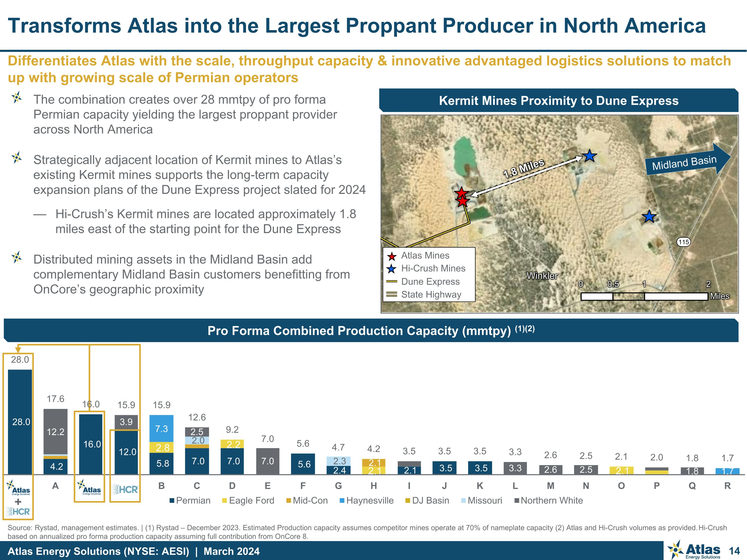
Task: Click the yellow Dune Express line symbol in legend
Action: 392,281
